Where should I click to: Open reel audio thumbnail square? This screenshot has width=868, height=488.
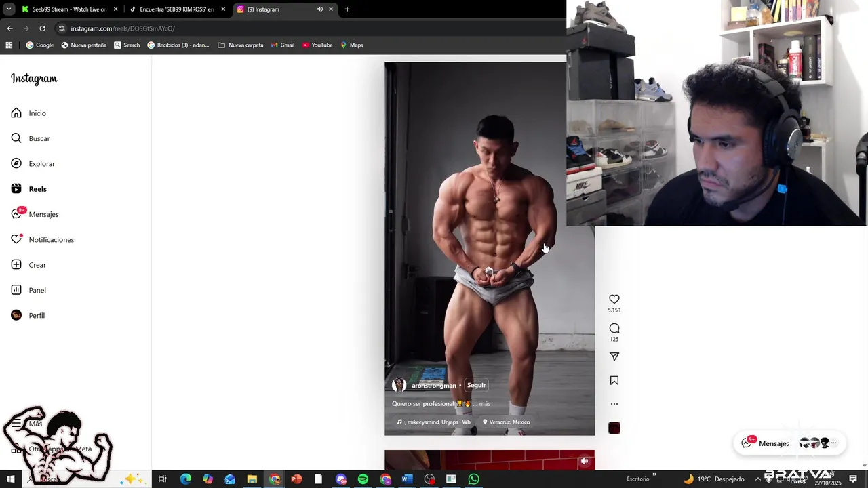point(614,428)
